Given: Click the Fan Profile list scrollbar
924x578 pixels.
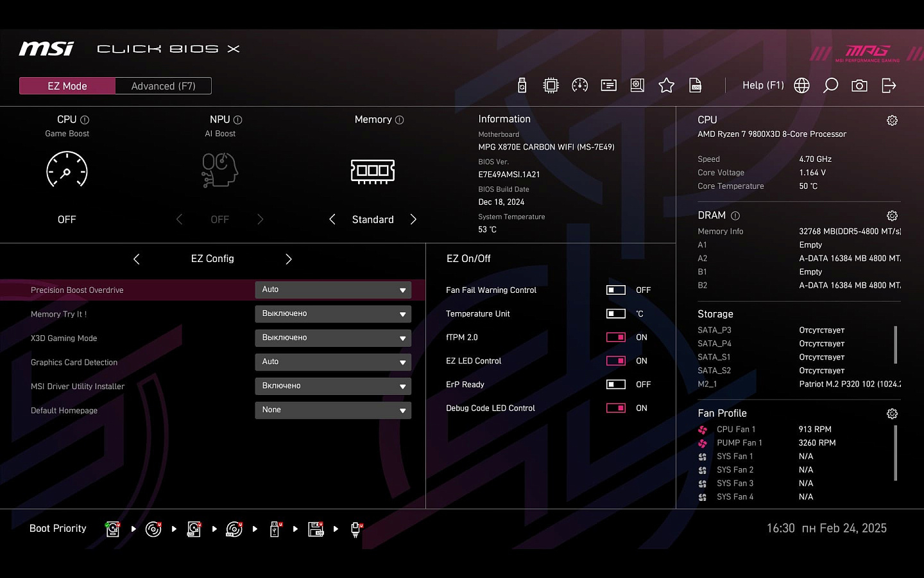Looking at the screenshot, I should (x=895, y=453).
